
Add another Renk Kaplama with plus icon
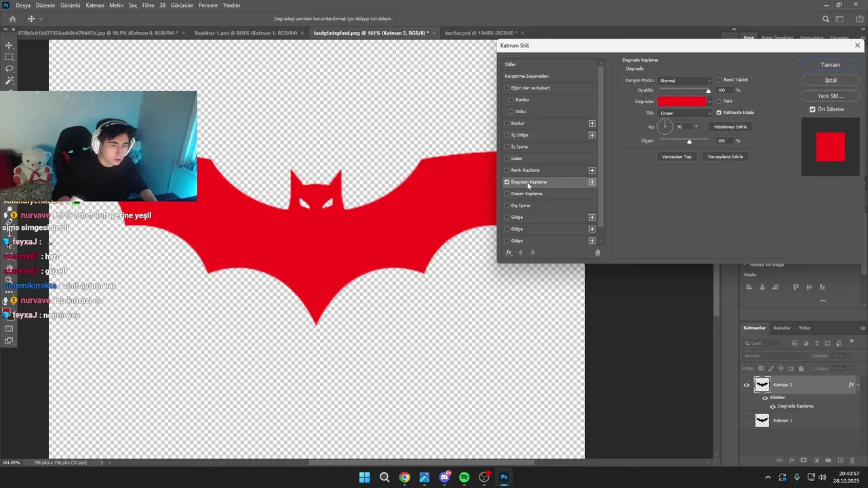592,170
